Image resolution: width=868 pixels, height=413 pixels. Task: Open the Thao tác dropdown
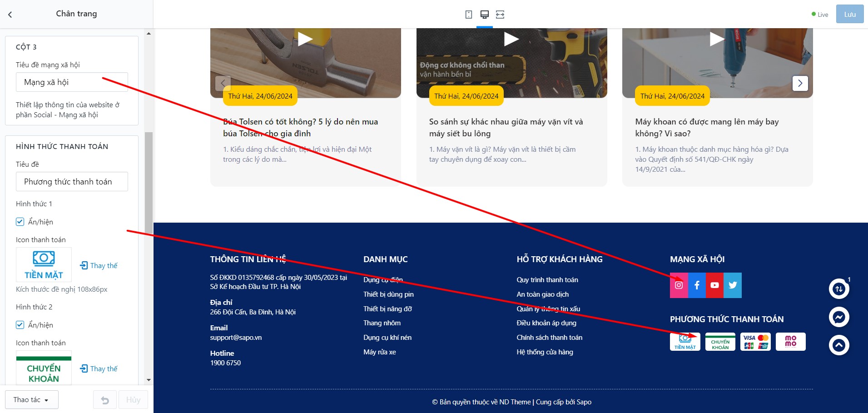pyautogui.click(x=32, y=400)
